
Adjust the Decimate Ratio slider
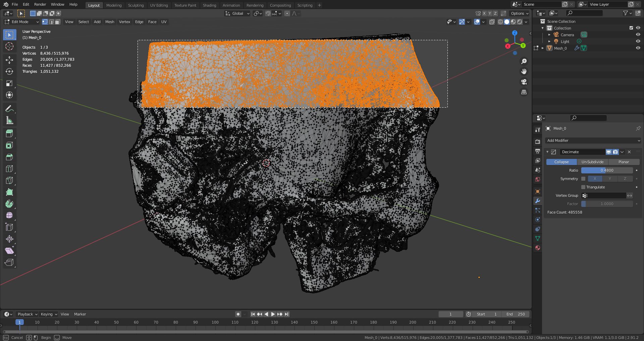[x=607, y=170]
